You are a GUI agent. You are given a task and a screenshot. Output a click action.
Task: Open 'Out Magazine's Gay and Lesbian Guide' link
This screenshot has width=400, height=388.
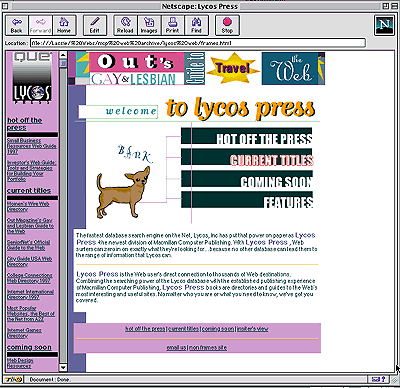click(30, 226)
